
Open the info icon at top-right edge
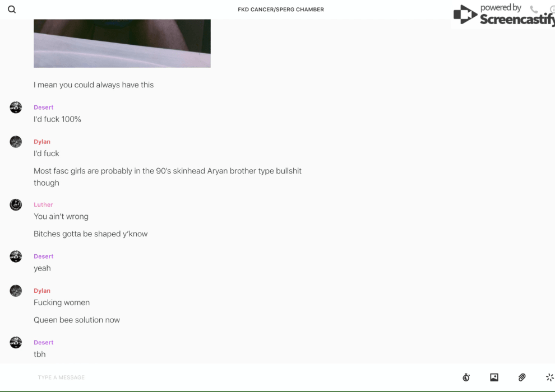552,9
